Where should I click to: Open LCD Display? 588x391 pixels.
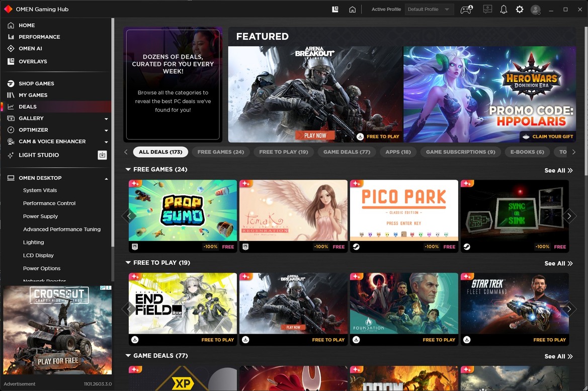coord(38,255)
